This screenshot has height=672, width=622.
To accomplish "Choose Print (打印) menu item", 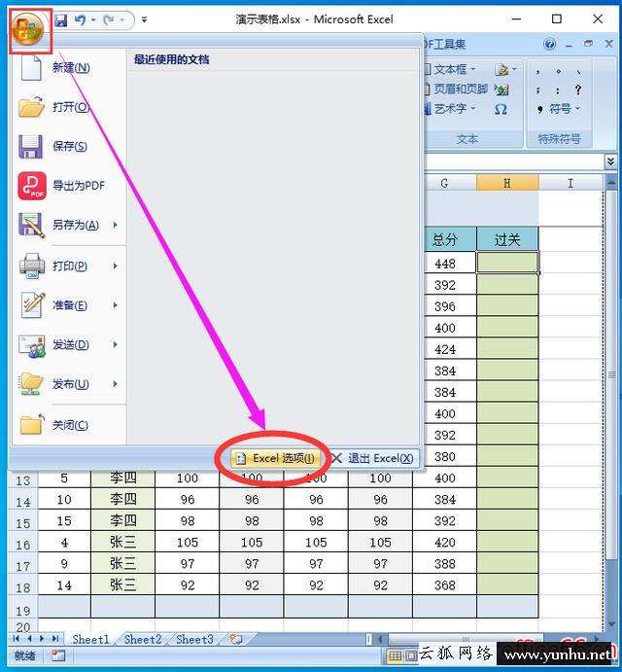I will (71, 266).
